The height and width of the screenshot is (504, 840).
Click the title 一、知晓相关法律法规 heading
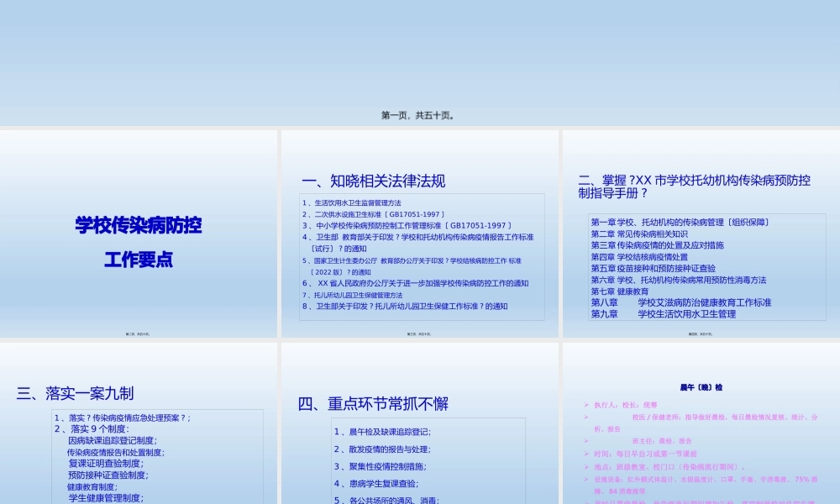point(373,181)
